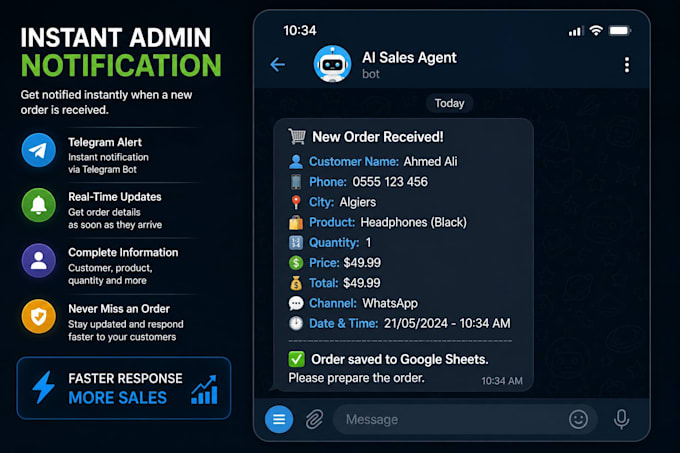The height and width of the screenshot is (453, 680).
Task: Click the Complete Information feature title
Action: (123, 252)
